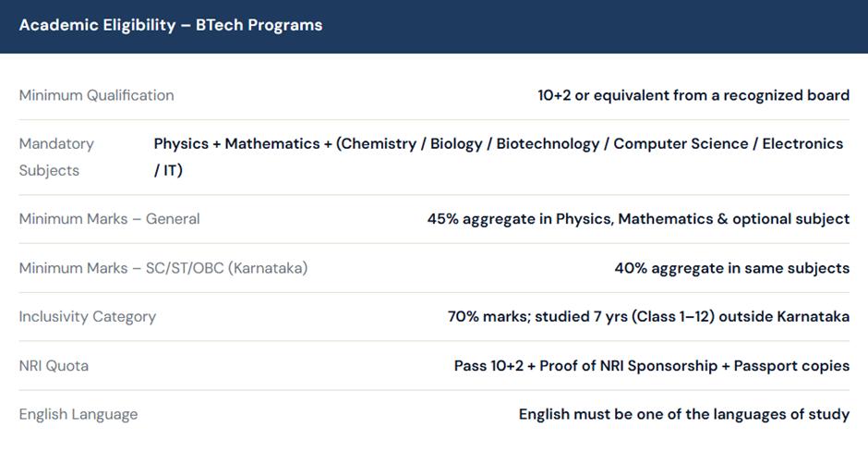Select the NRI Quota label
Image resolution: width=868 pixels, height=452 pixels.
pos(54,366)
